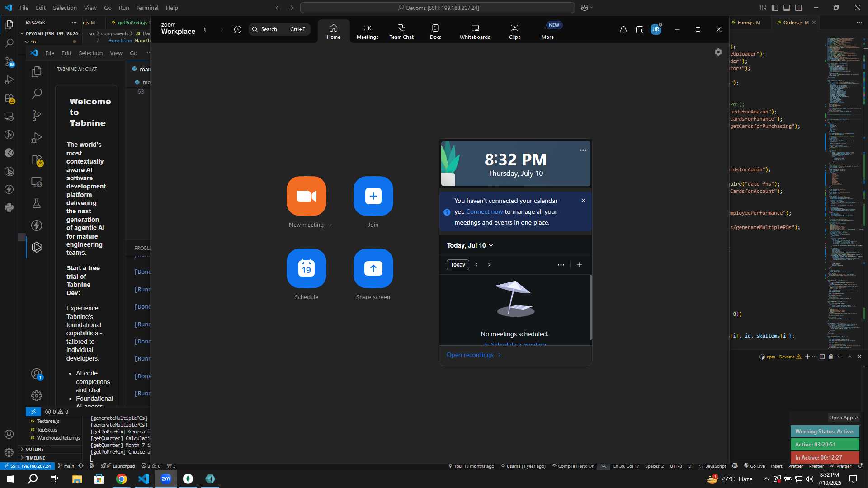Open Zoom More menu
The width and height of the screenshot is (868, 488).
pyautogui.click(x=547, y=32)
